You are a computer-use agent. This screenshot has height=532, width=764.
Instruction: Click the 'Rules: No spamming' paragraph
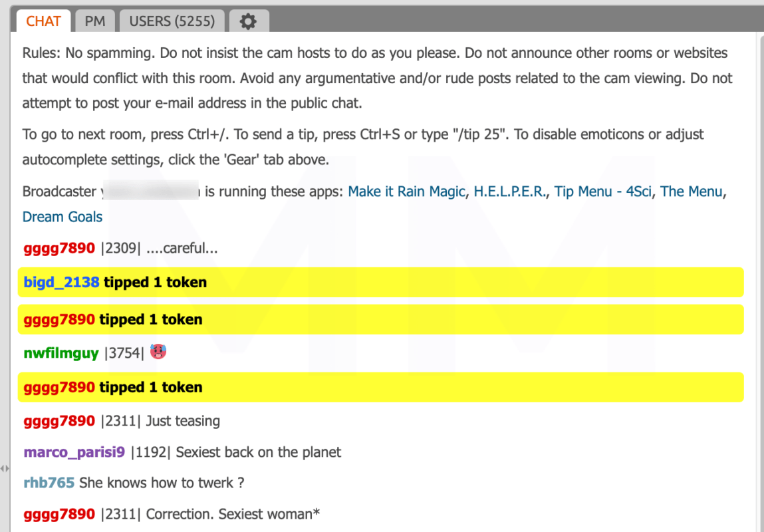[377, 78]
